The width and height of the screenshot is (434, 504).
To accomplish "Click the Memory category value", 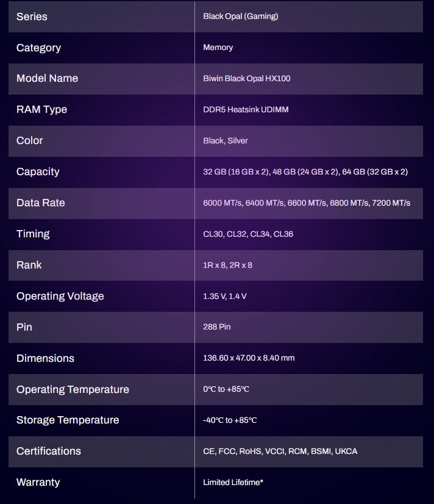I will (x=218, y=48).
